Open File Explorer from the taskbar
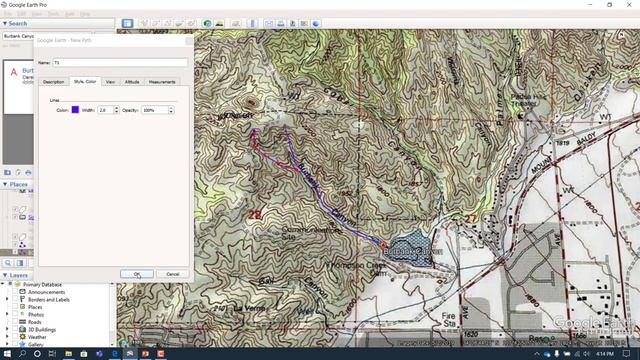The width and height of the screenshot is (640, 360). [69, 353]
